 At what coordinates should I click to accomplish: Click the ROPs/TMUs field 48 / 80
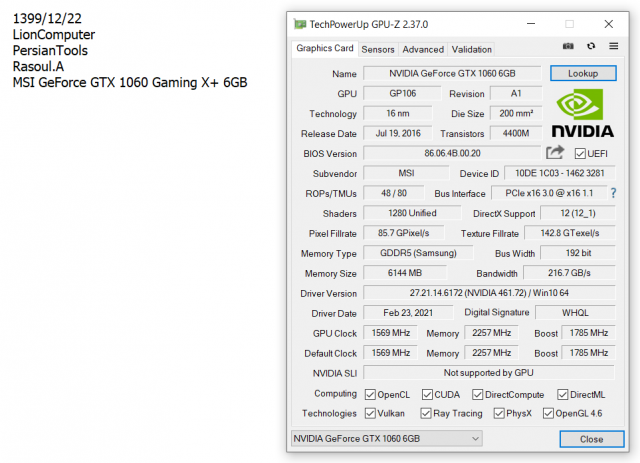pos(393,193)
